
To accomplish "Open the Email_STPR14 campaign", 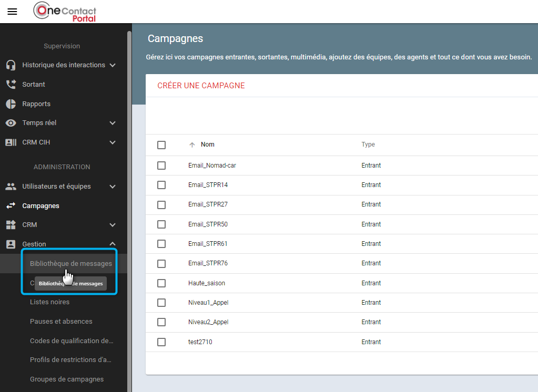I will coord(208,185).
